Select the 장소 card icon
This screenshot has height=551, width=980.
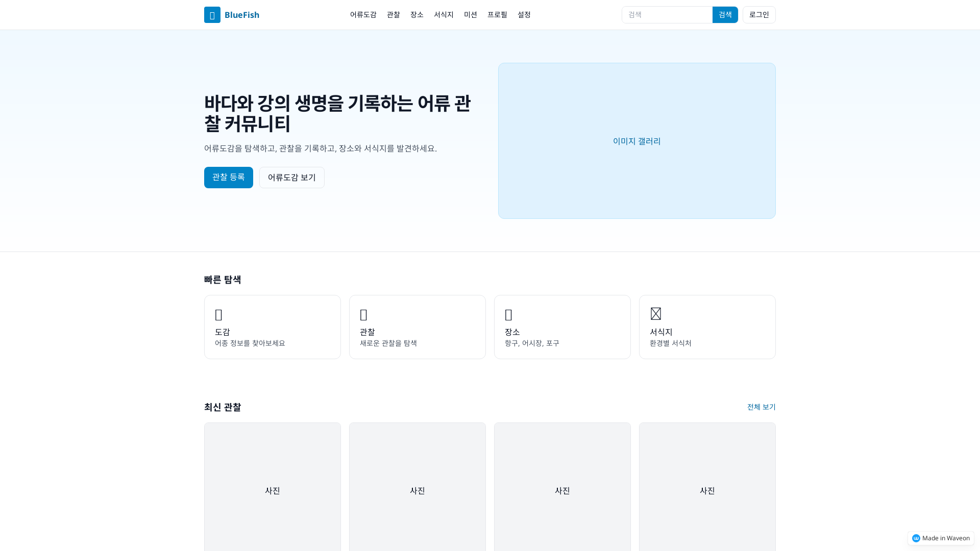(508, 314)
